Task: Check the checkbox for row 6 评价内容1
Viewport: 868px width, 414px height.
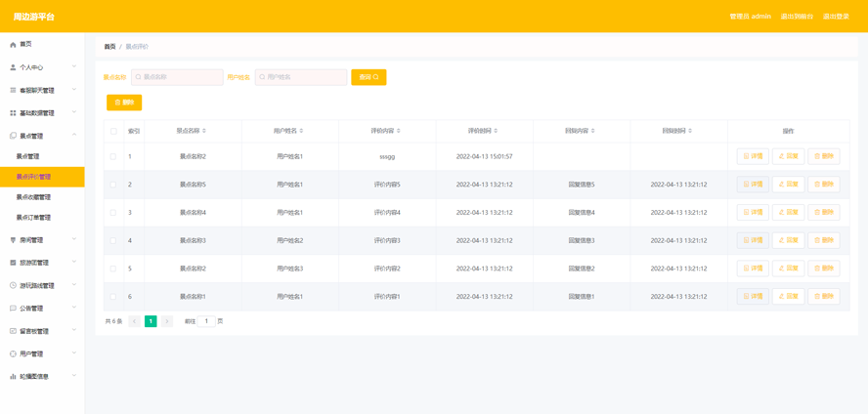Action: coord(113,296)
